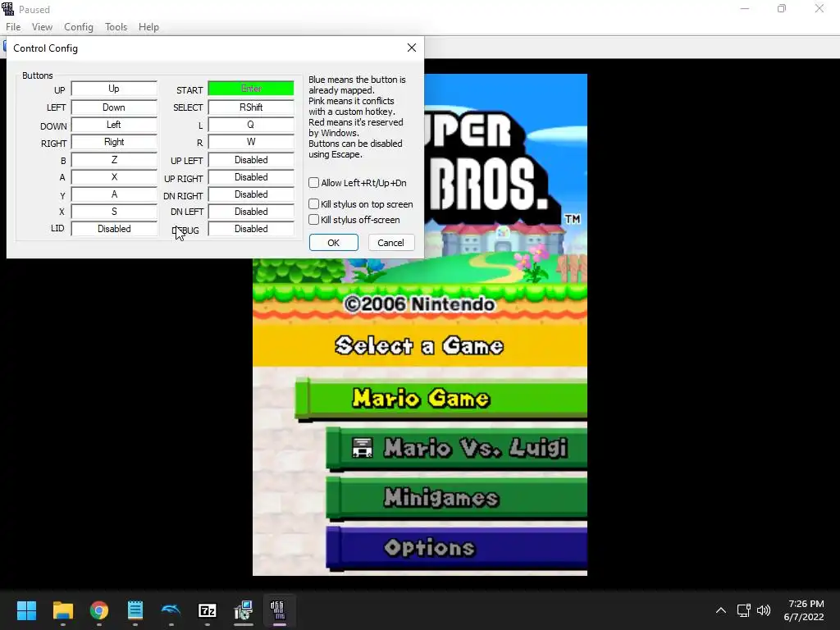Select the DN RIGHT mapping field

click(251, 194)
